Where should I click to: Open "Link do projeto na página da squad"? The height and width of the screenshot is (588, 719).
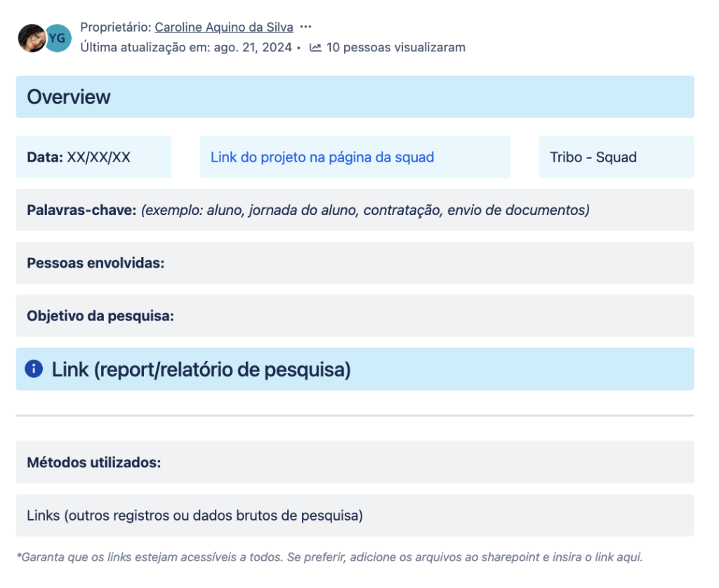(x=322, y=157)
